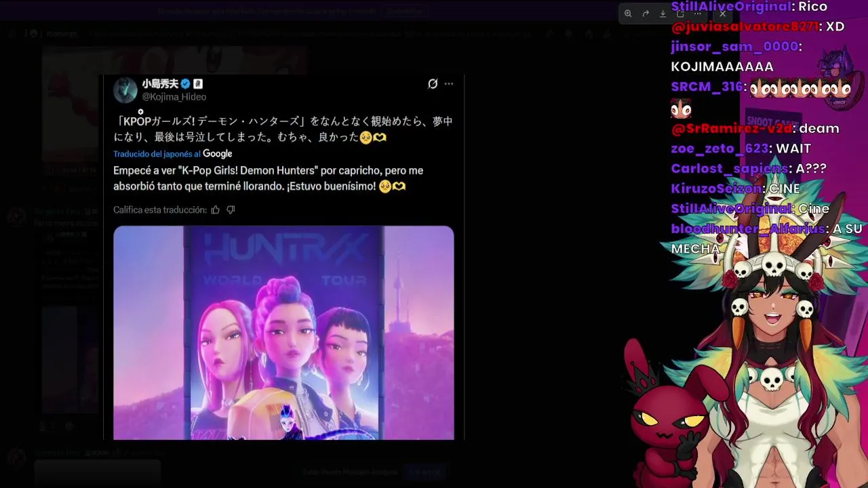Click the zoom magnifier icon in image viewer toolbar
The height and width of the screenshot is (488, 868).
click(628, 14)
